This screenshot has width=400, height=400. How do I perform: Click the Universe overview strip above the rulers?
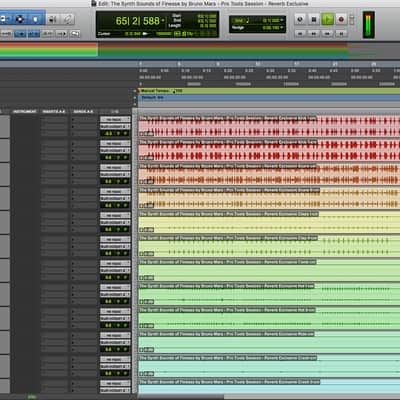(x=200, y=50)
